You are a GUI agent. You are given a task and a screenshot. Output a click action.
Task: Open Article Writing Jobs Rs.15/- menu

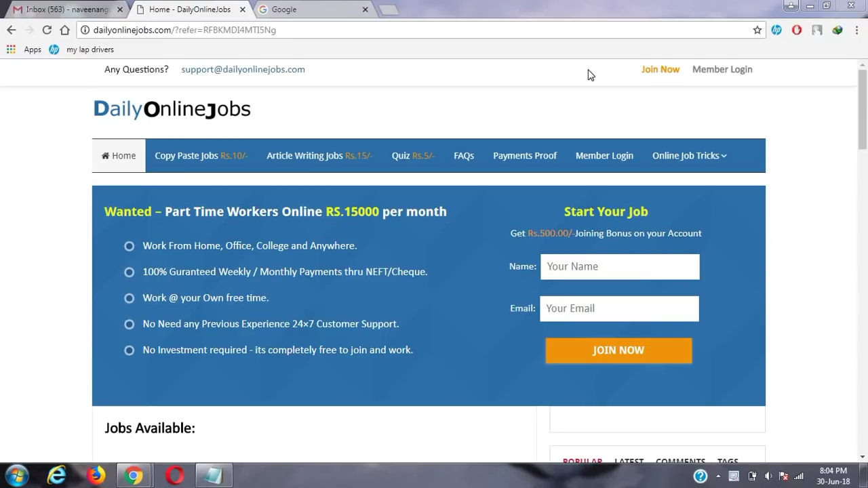point(319,156)
